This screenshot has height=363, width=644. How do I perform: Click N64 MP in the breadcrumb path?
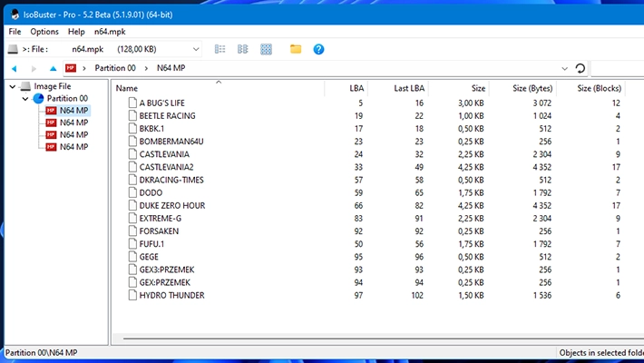click(171, 68)
